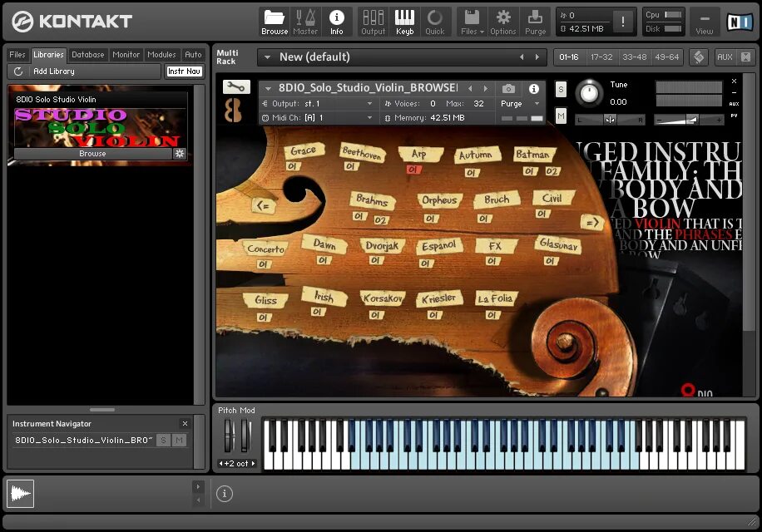Switch to the Modules tab
This screenshot has width=762, height=532.
pyautogui.click(x=161, y=55)
